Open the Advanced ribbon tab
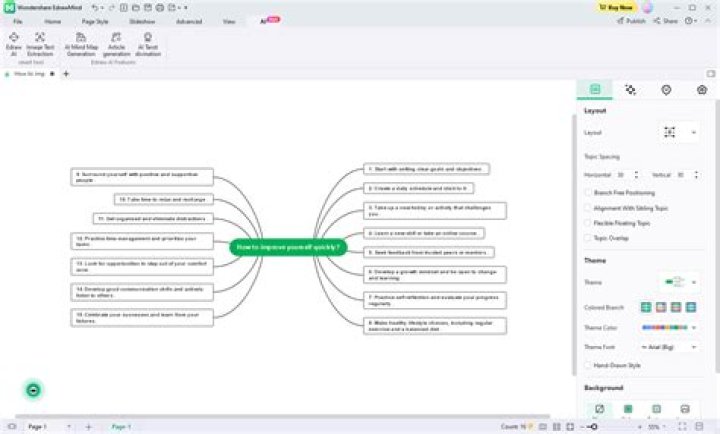The width and height of the screenshot is (720, 434). click(188, 20)
